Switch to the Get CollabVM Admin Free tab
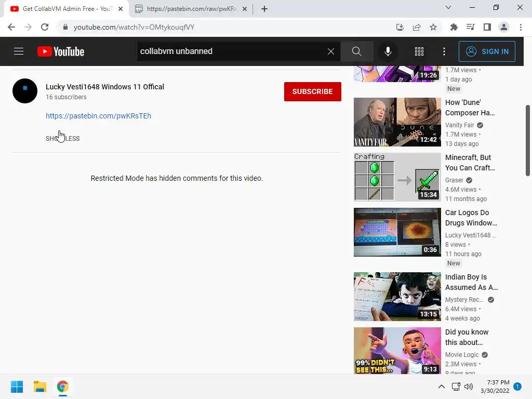This screenshot has height=399, width=532. click(x=67, y=9)
